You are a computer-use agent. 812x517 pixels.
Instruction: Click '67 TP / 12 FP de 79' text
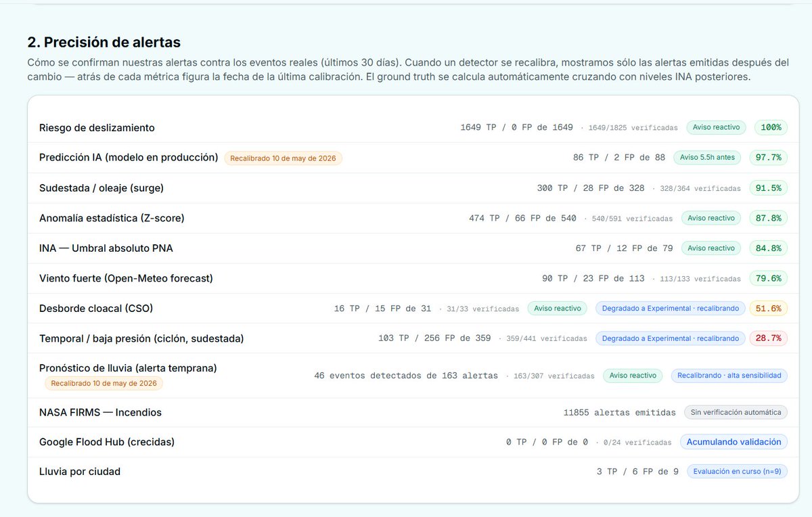click(624, 248)
